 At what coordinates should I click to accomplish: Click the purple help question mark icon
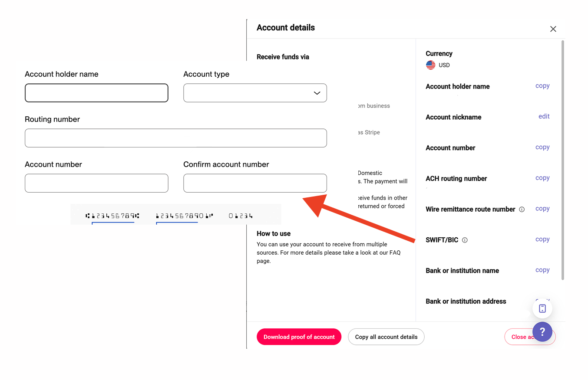[542, 332]
